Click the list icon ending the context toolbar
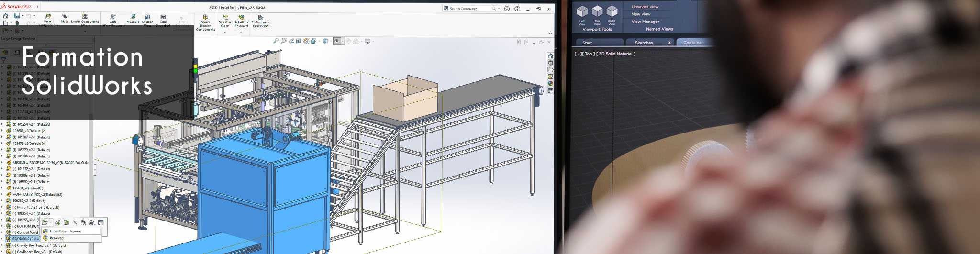The image size is (980, 254). (x=100, y=222)
